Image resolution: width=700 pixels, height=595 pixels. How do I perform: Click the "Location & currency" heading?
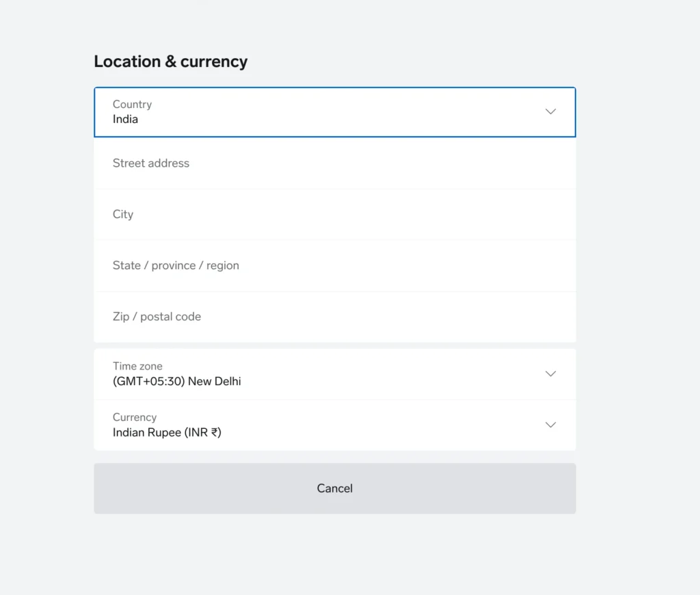170,61
